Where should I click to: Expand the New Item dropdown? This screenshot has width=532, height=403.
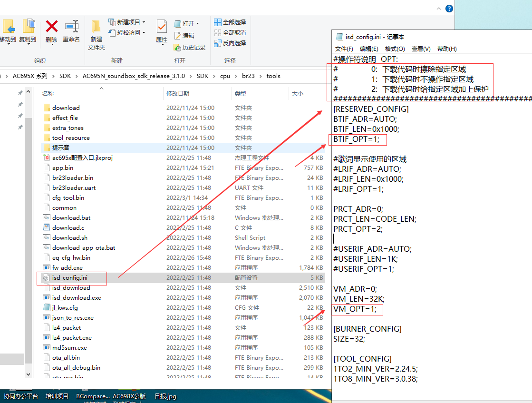point(144,22)
